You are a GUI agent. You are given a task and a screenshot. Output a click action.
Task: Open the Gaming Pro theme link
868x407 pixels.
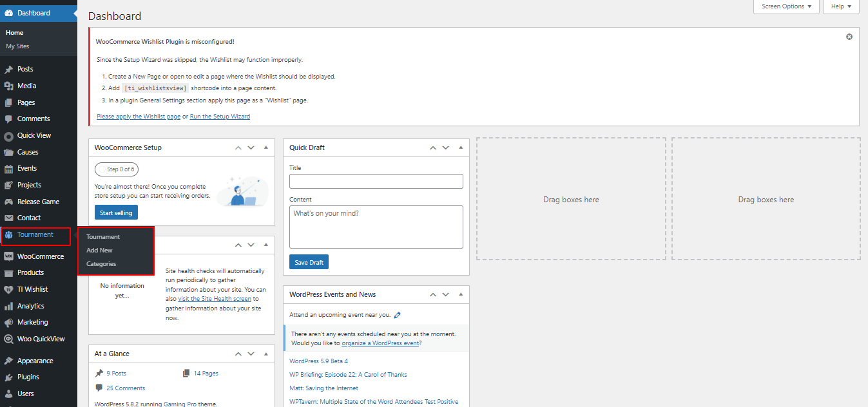[180, 404]
